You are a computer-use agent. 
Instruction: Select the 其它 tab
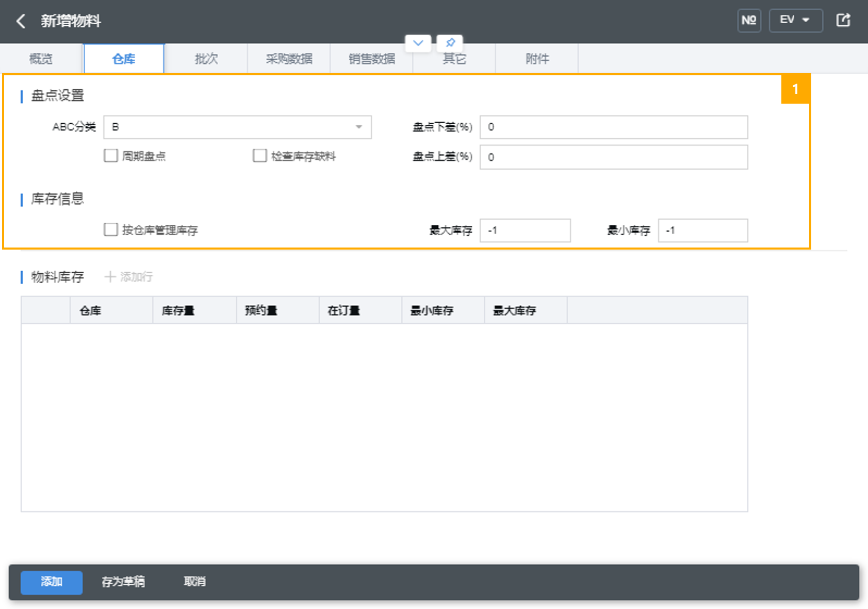point(454,59)
